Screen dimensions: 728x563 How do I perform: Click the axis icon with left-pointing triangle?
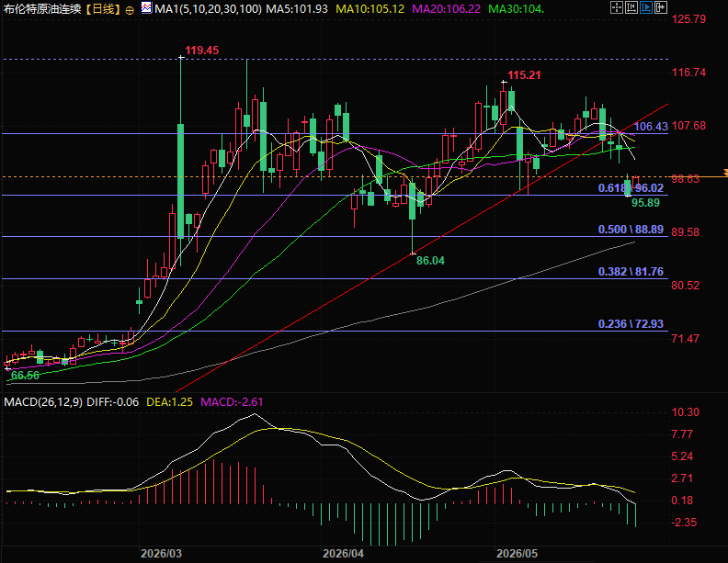pos(631,7)
